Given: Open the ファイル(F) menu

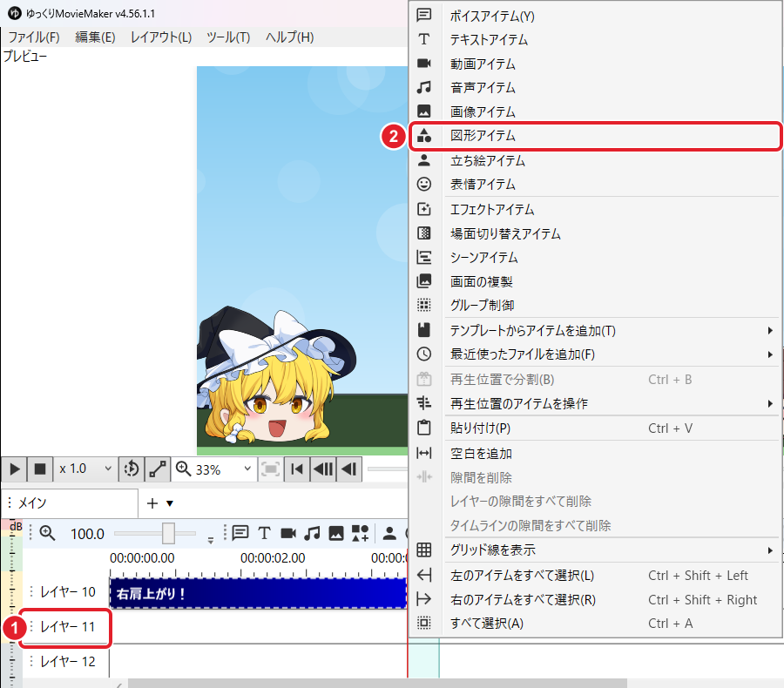Looking at the screenshot, I should point(34,37).
